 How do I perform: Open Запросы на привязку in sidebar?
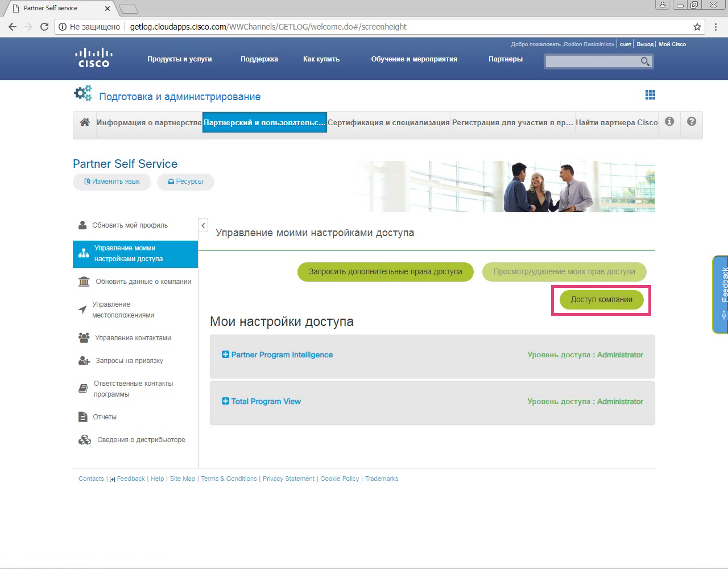[x=121, y=361]
